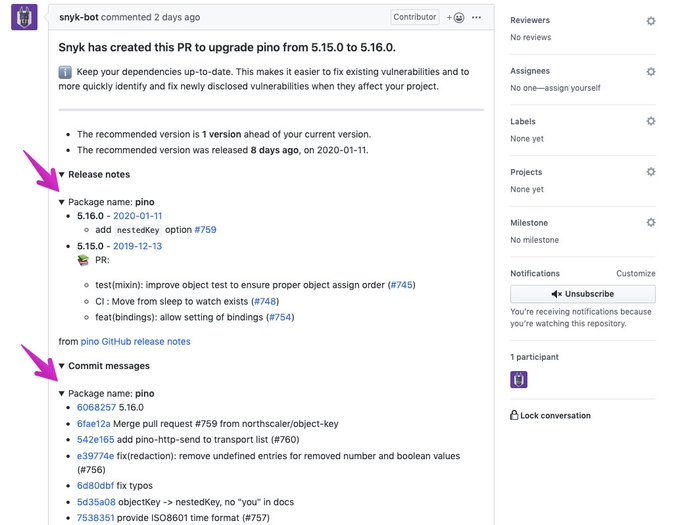Open snyk-bot author profile link

[x=79, y=17]
